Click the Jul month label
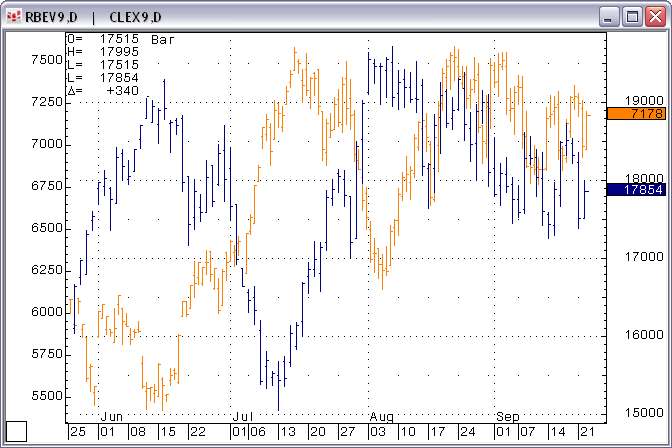Screen dimensions: 672x448 pyautogui.click(x=243, y=417)
